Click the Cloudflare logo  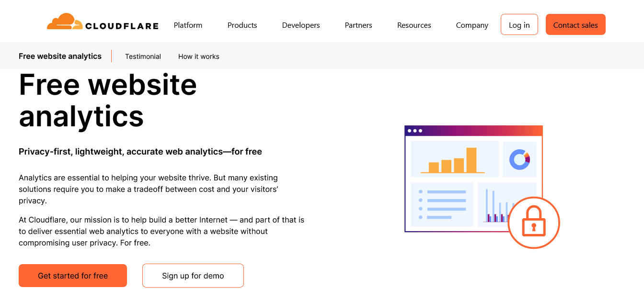coord(103,22)
